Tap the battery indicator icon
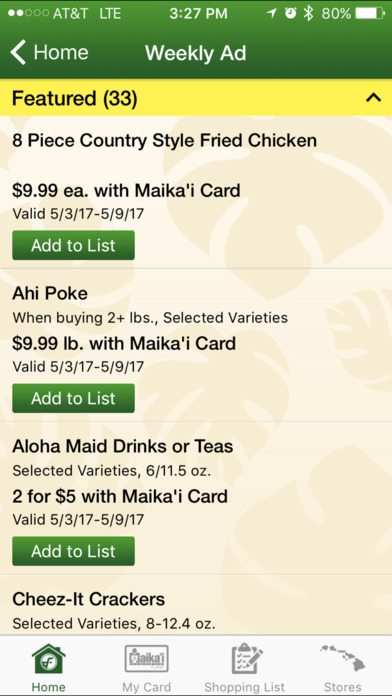 pyautogui.click(x=370, y=13)
